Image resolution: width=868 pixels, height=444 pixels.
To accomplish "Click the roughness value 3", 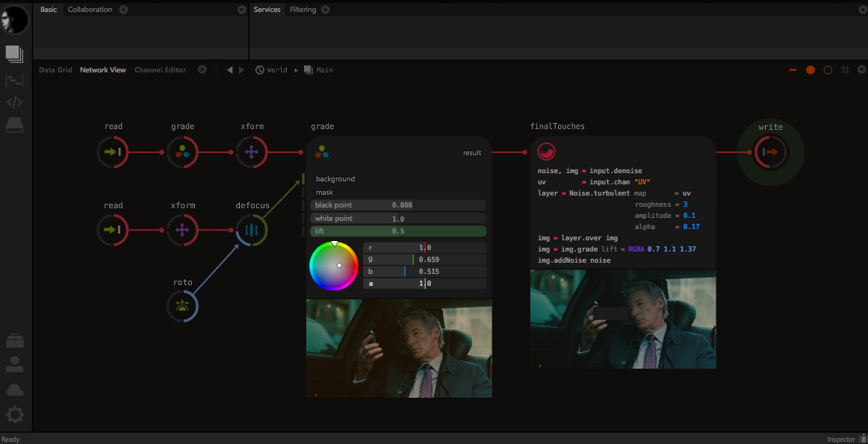I will tap(685, 204).
